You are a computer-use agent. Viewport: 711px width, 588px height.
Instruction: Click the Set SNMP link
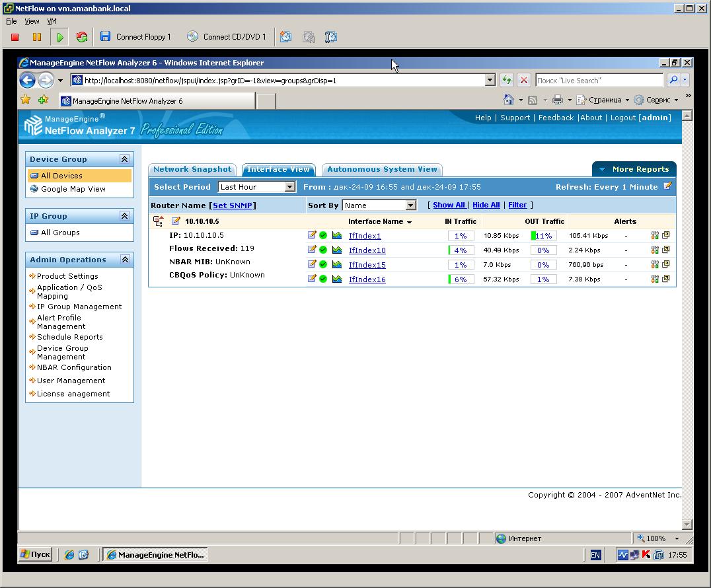point(232,205)
